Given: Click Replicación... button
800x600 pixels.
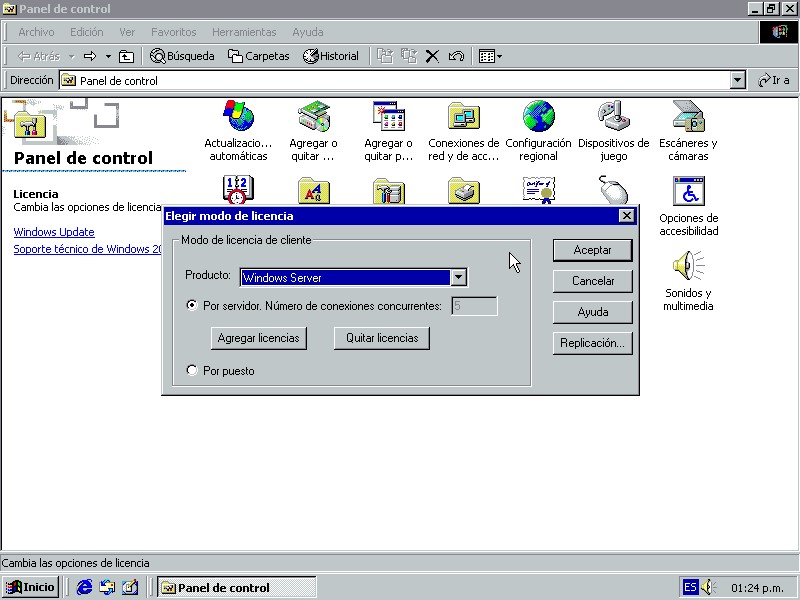Looking at the screenshot, I should [x=592, y=343].
